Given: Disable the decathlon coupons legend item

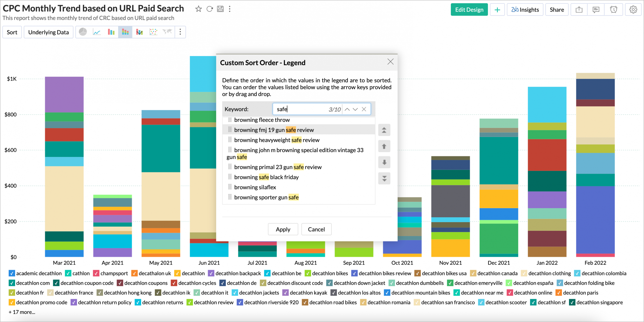Looking at the screenshot, I should coord(120,283).
